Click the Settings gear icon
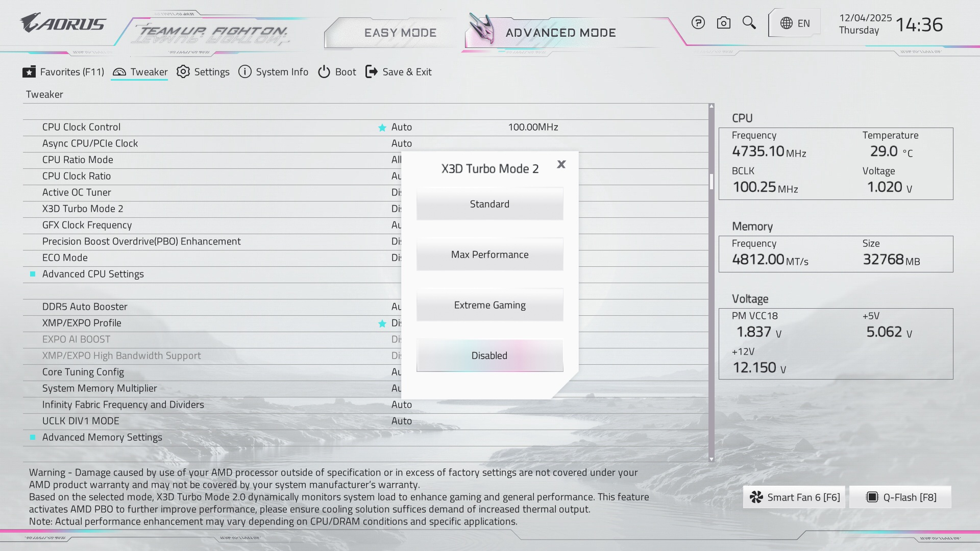The image size is (980, 551). pos(183,72)
